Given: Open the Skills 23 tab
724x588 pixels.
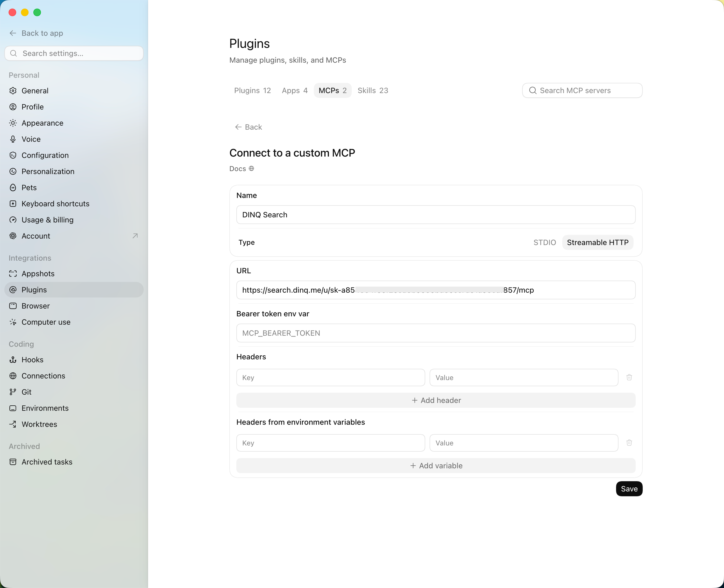Looking at the screenshot, I should click(x=373, y=90).
